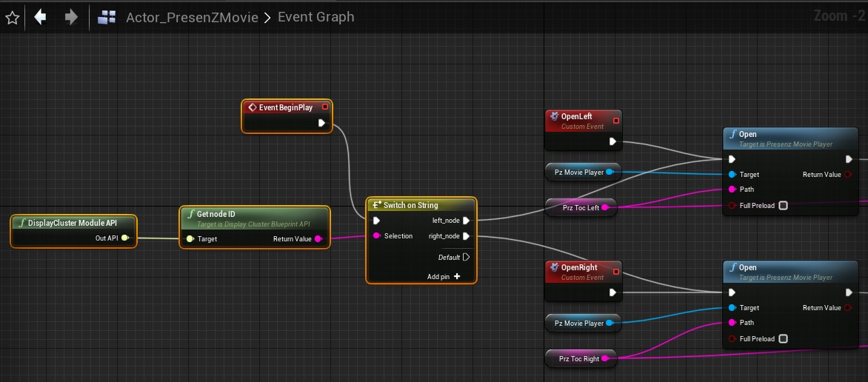Click the favorite star icon
The image size is (868, 382).
point(12,18)
